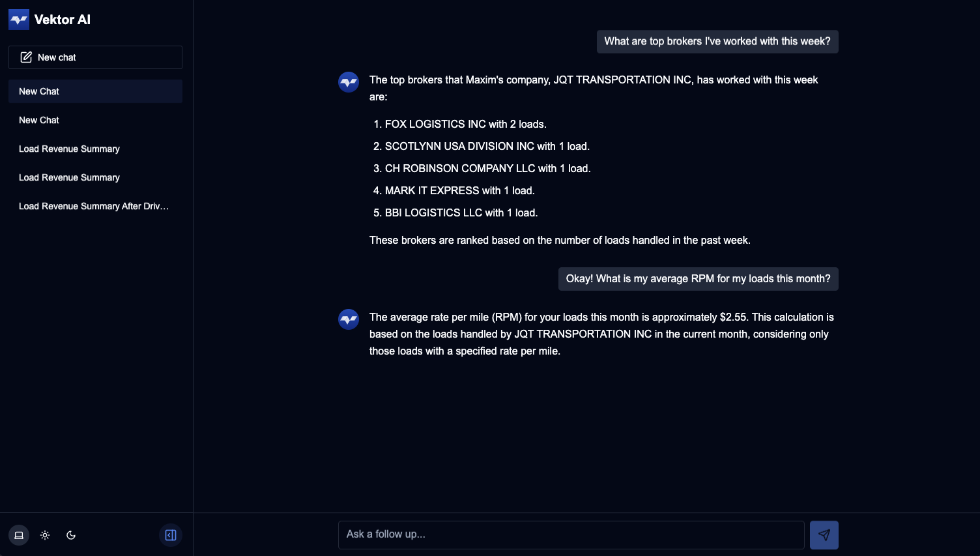Click the average RPM question bubble

click(698, 279)
